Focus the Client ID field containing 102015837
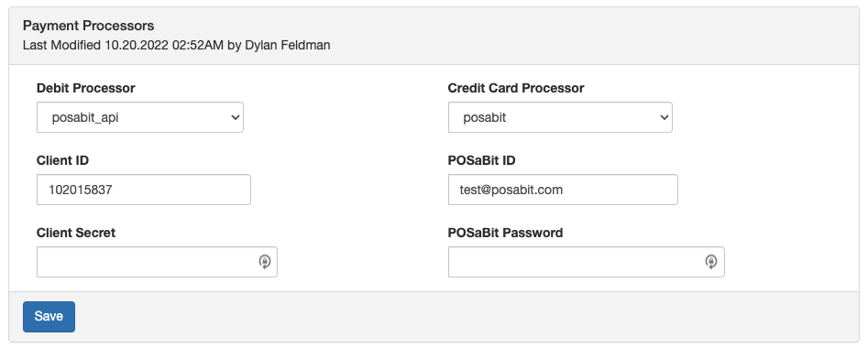 coord(143,190)
